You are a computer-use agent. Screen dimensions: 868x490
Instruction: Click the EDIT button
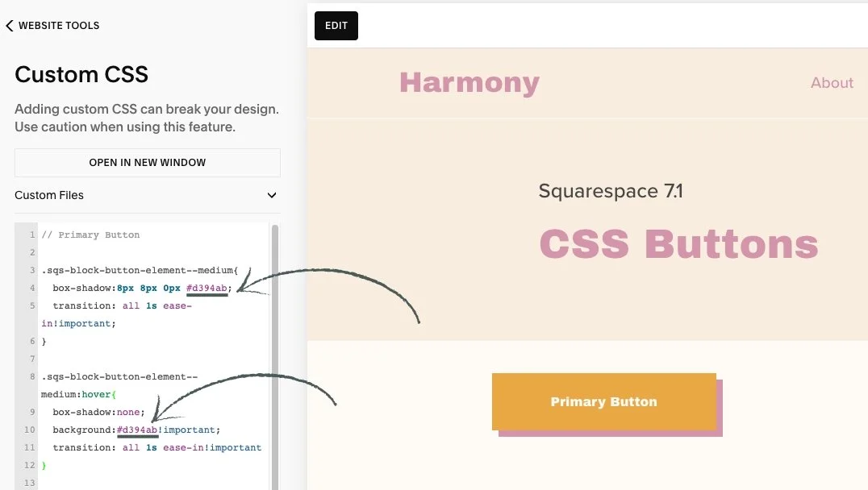tap(336, 26)
